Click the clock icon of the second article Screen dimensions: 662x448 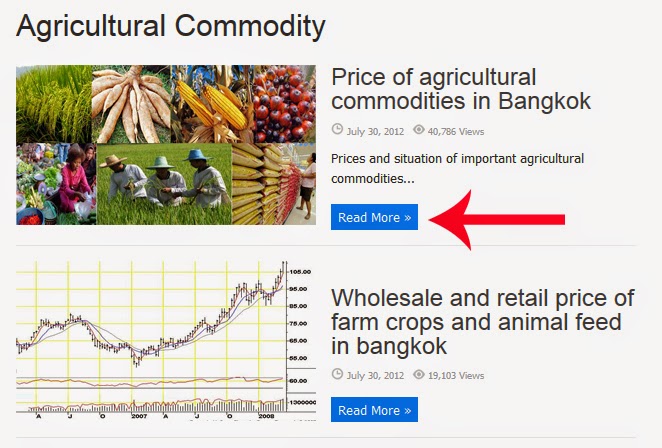pos(337,374)
